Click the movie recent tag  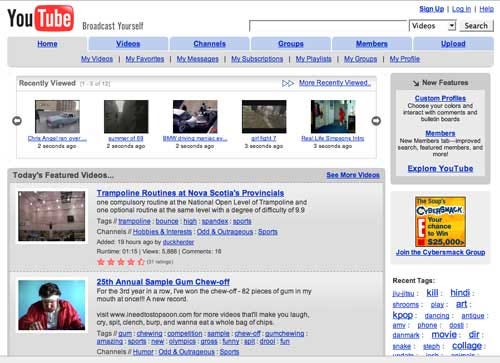tap(444, 335)
